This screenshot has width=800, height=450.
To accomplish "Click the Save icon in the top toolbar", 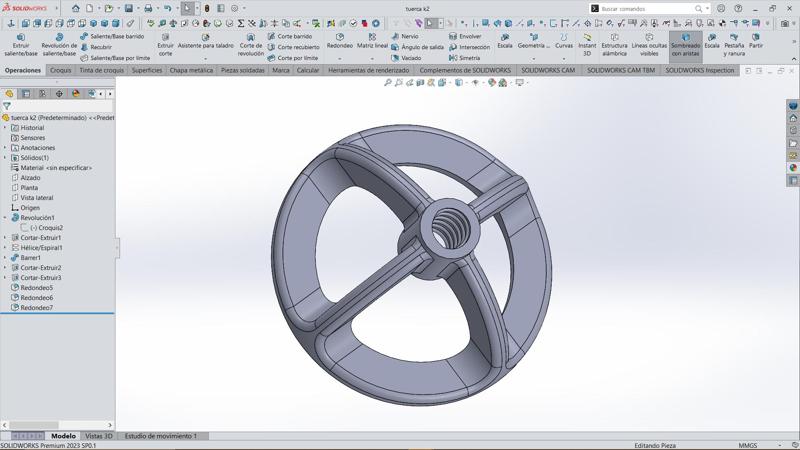I will point(128,8).
